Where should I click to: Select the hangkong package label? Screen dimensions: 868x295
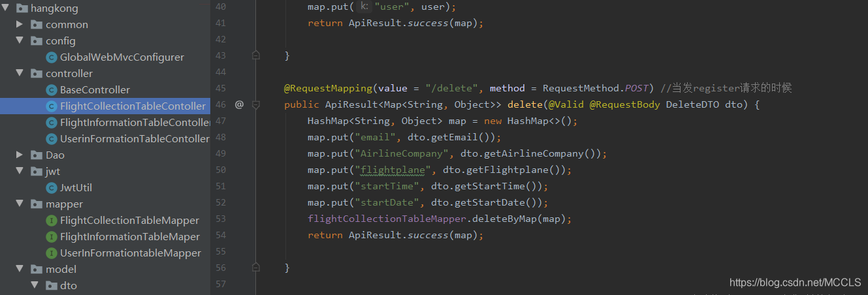[x=54, y=8]
